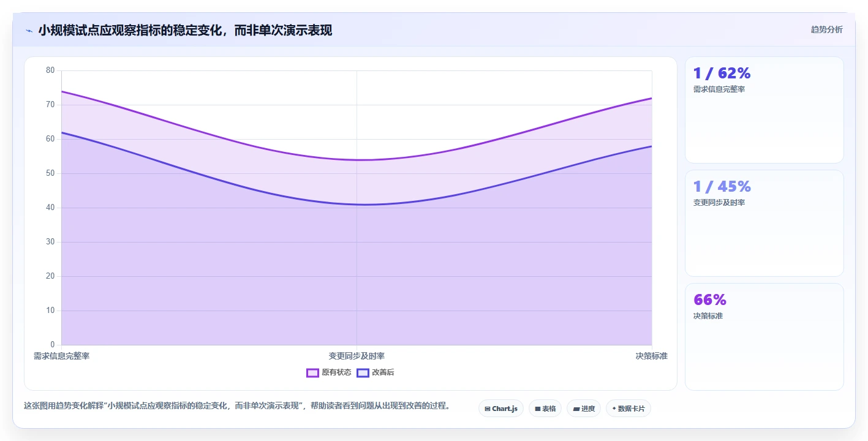The image size is (868, 441).
Task: Click the 表格 tag button
Action: tap(545, 409)
